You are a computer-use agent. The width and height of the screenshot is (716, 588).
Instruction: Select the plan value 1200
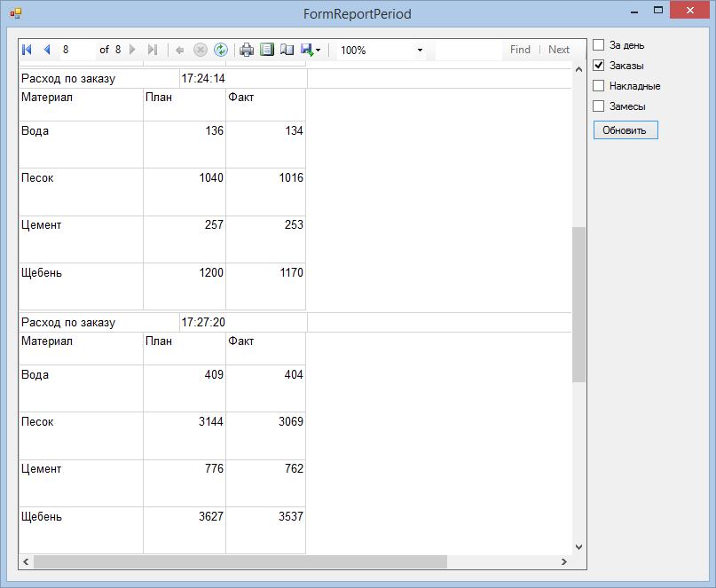click(x=211, y=272)
